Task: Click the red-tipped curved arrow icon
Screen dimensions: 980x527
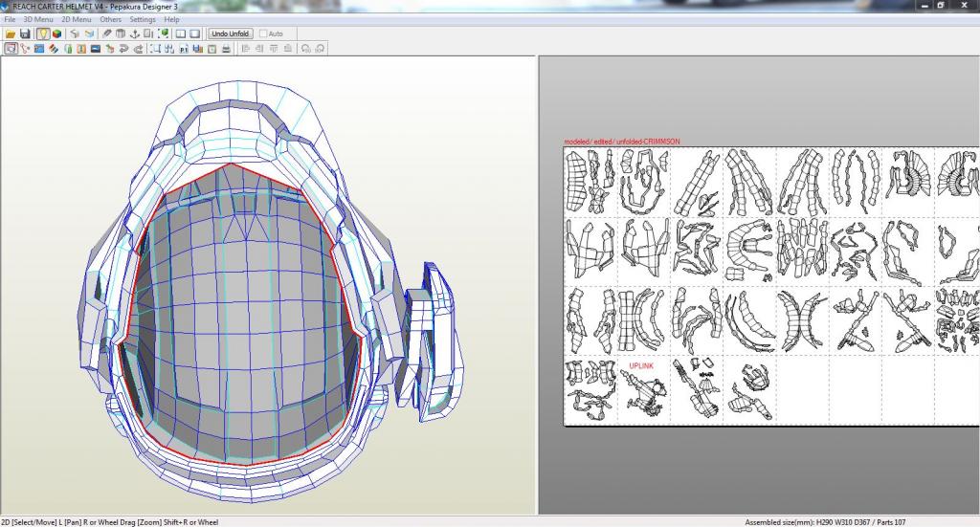Action: coord(138,49)
